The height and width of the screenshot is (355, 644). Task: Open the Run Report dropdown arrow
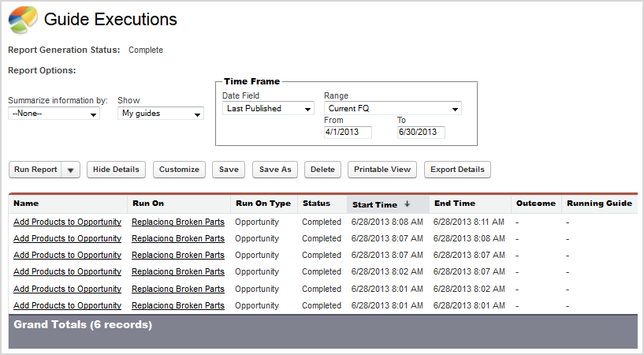(71, 170)
